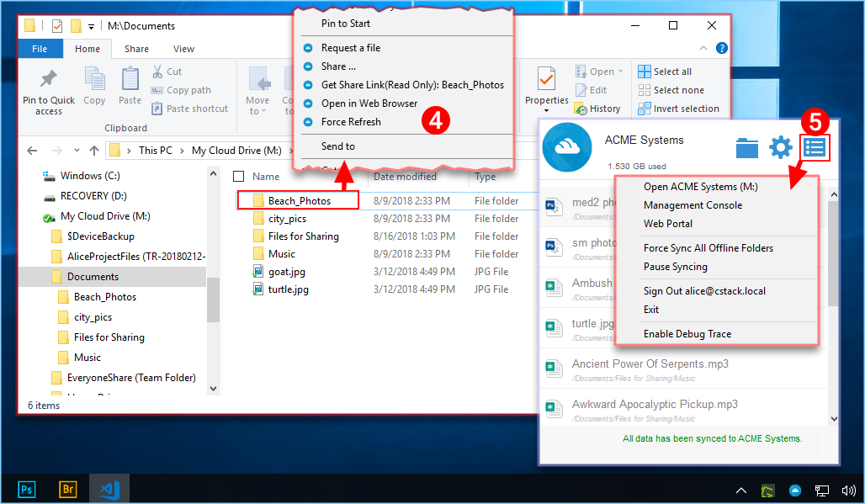
Task: Click the Paste ribbon icon
Action: tap(130, 78)
